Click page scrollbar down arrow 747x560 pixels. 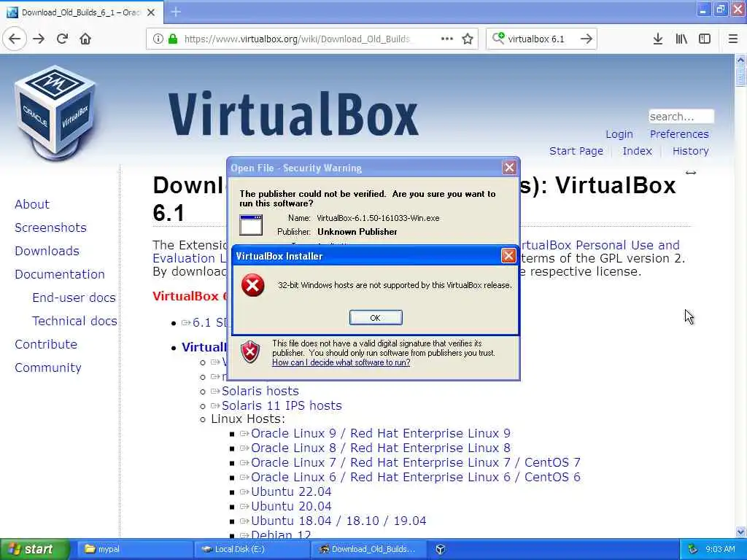(x=740, y=532)
